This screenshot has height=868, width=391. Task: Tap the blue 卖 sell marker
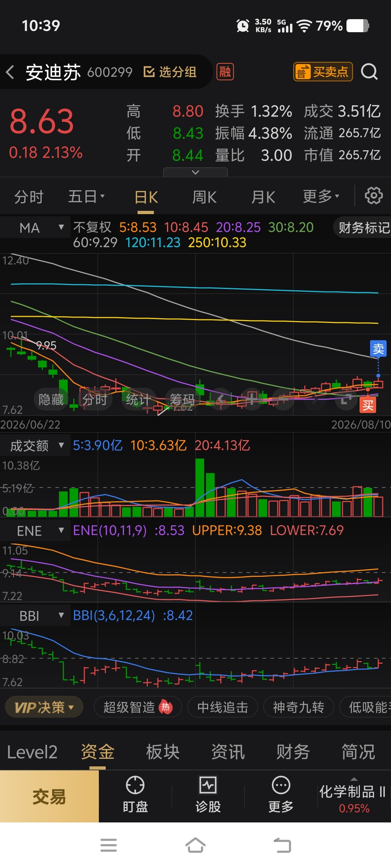pos(378,349)
